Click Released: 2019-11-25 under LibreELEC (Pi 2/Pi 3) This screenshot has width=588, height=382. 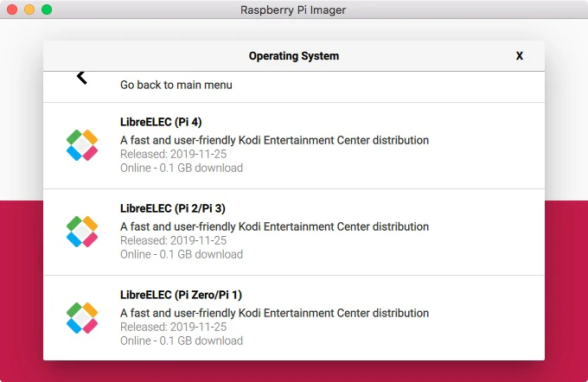click(173, 240)
